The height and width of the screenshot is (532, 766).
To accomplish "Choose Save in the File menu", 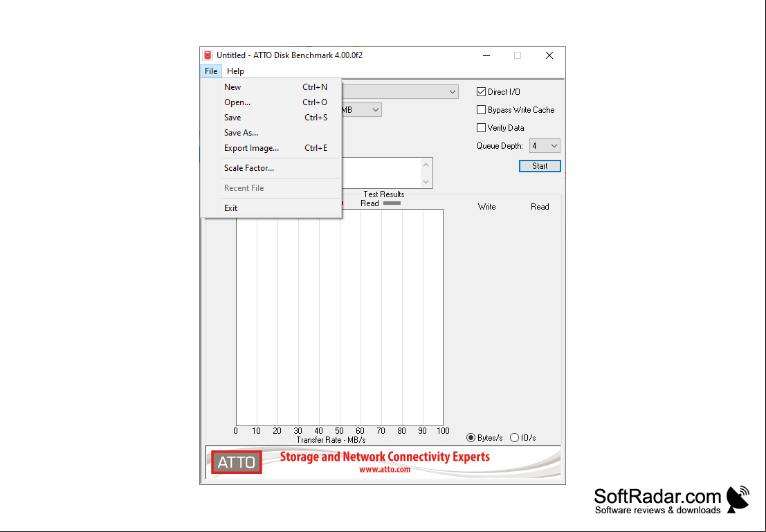I will point(271,117).
